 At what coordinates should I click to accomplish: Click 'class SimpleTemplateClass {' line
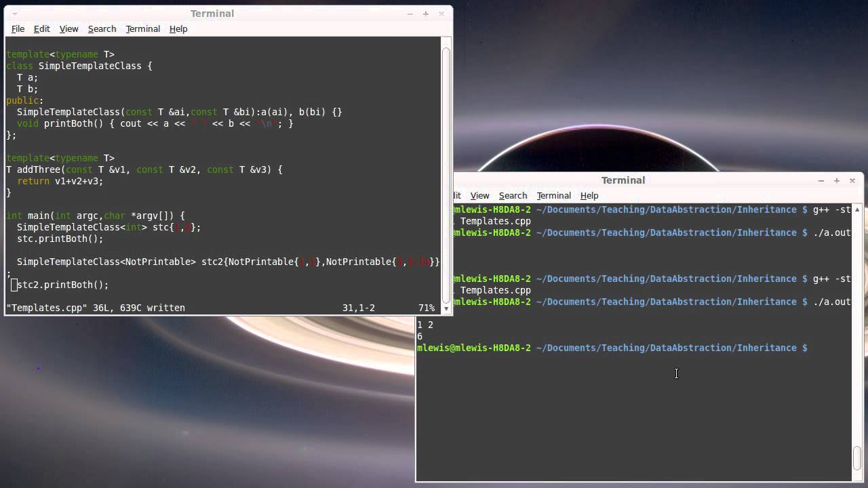pos(79,66)
